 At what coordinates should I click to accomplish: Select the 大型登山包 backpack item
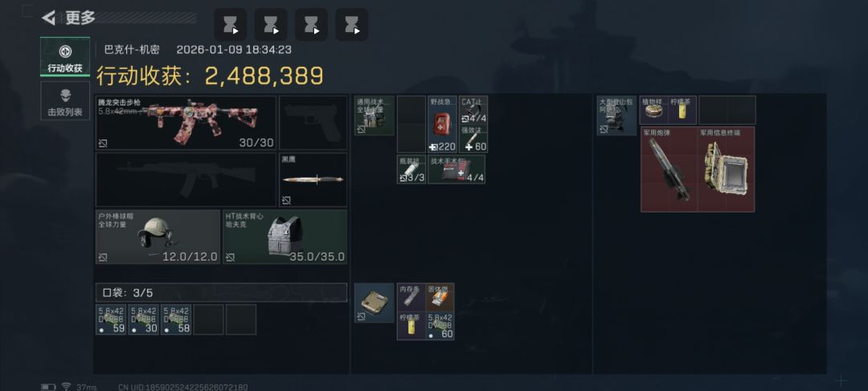click(616, 116)
